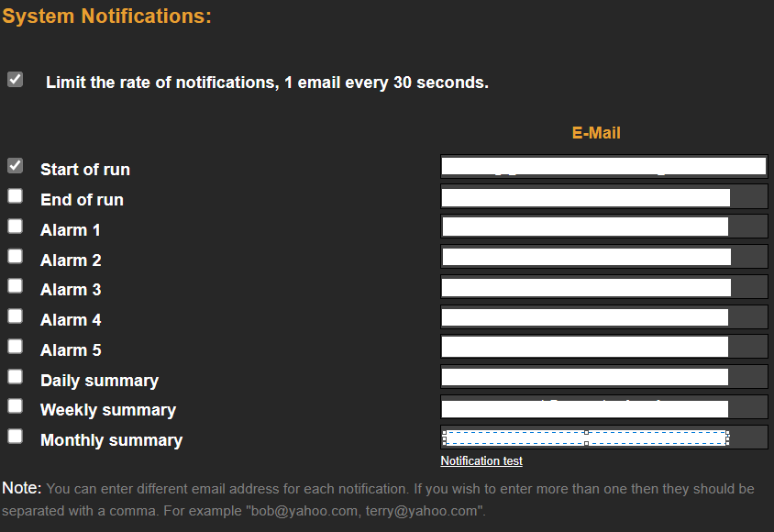This screenshot has width=774, height=532.
Task: Check the Weekly summary checkbox
Action: point(15,406)
